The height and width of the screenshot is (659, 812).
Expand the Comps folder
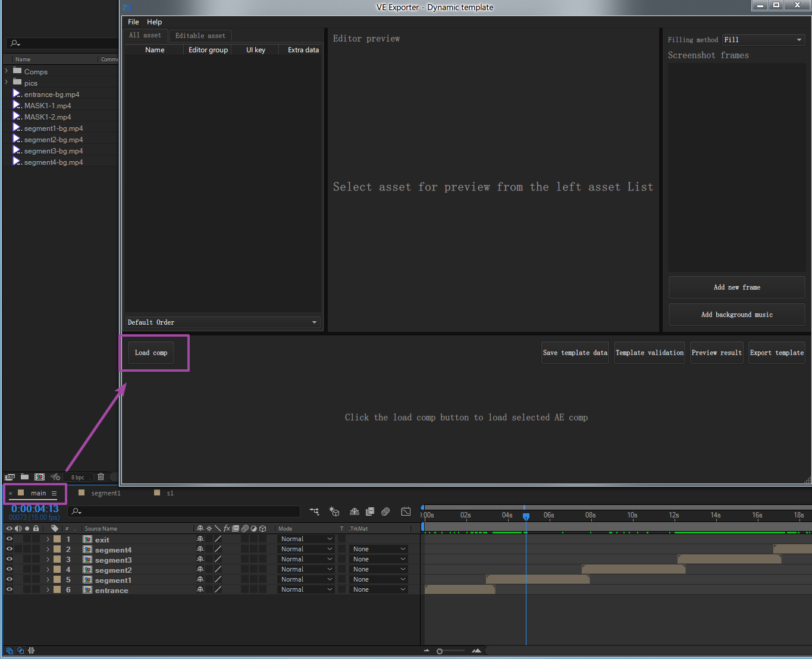pos(7,71)
